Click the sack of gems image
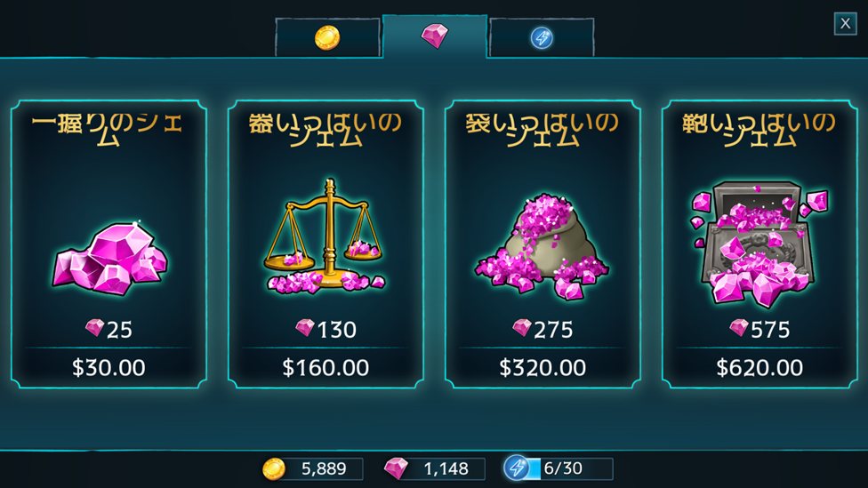Image resolution: width=868 pixels, height=488 pixels. point(542,245)
